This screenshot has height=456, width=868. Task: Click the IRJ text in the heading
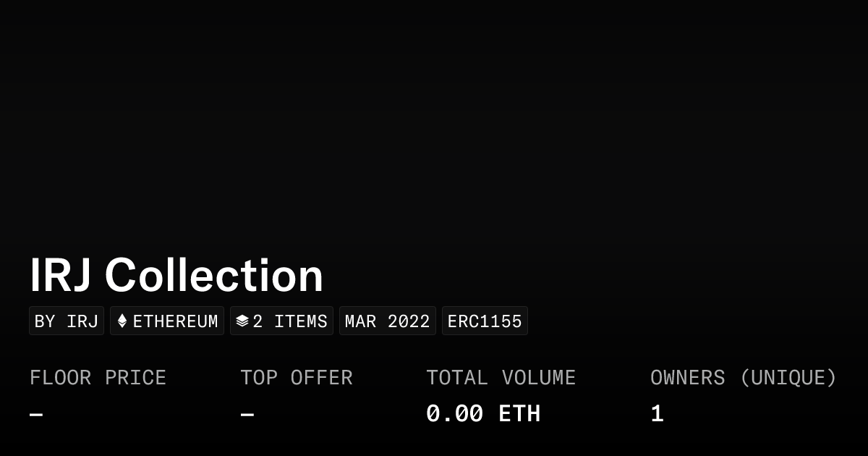(x=61, y=276)
